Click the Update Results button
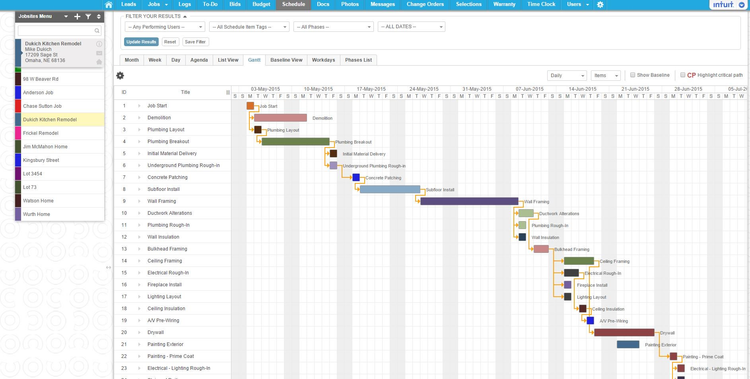The height and width of the screenshot is (379, 750). pyautogui.click(x=142, y=42)
